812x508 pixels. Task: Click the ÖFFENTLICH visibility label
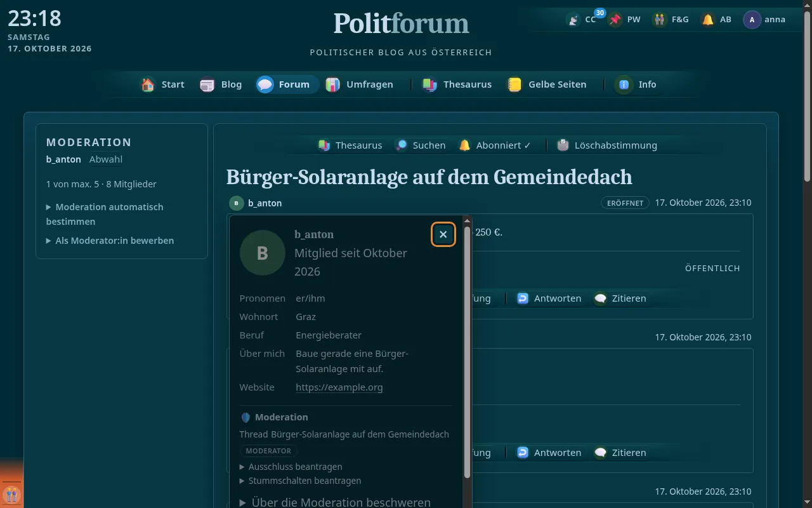coord(712,269)
